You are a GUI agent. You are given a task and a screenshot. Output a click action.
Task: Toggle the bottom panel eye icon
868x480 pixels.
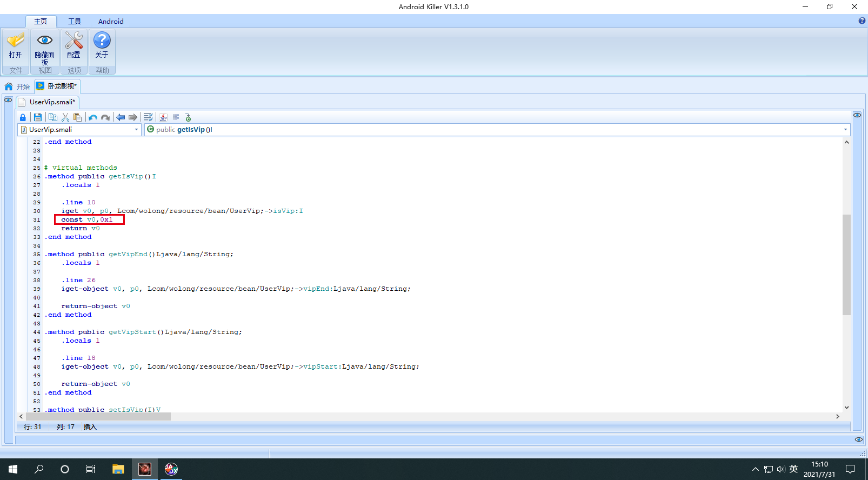click(x=859, y=439)
